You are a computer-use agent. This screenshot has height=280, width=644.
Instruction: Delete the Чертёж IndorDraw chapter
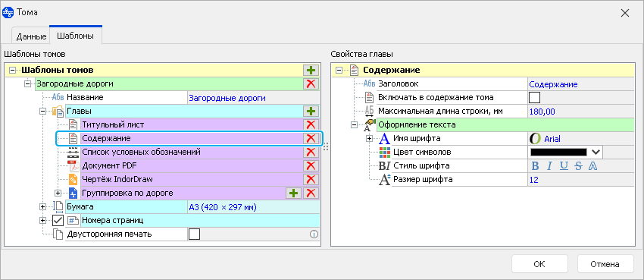[311, 179]
